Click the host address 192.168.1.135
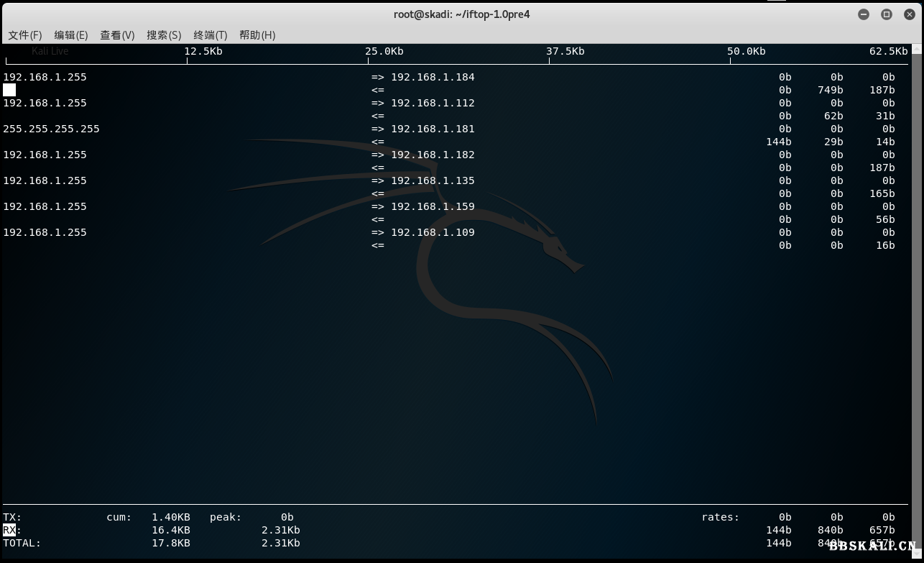Viewport: 924px width, 563px height. click(x=433, y=180)
